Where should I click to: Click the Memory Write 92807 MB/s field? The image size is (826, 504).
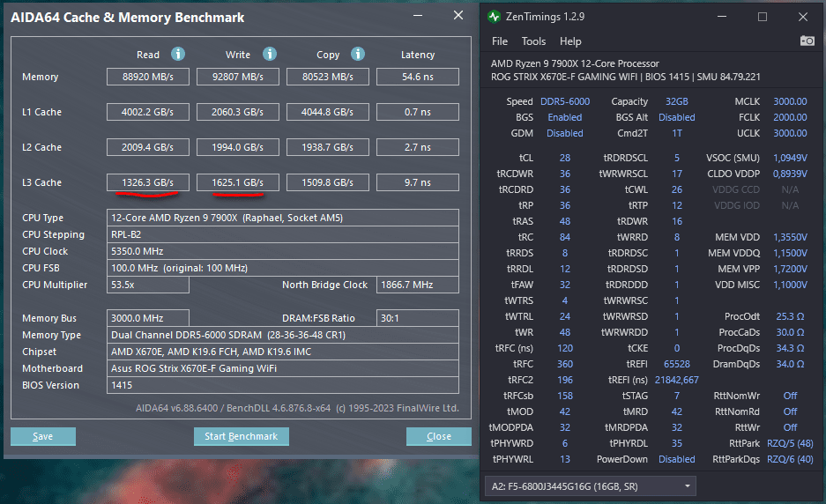pyautogui.click(x=238, y=77)
